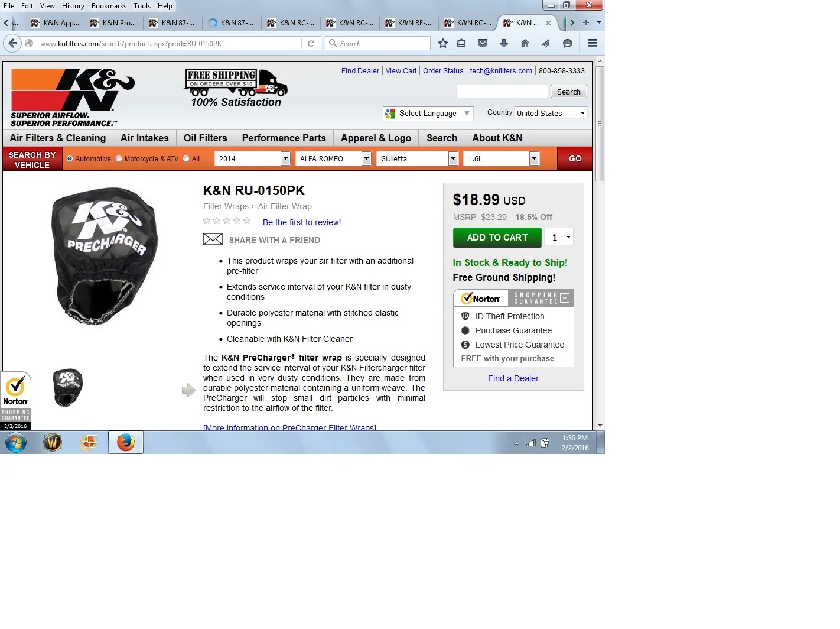Open the ALFA ROMEO make dropdown
Image resolution: width=840 pixels, height=629 pixels.
[333, 158]
